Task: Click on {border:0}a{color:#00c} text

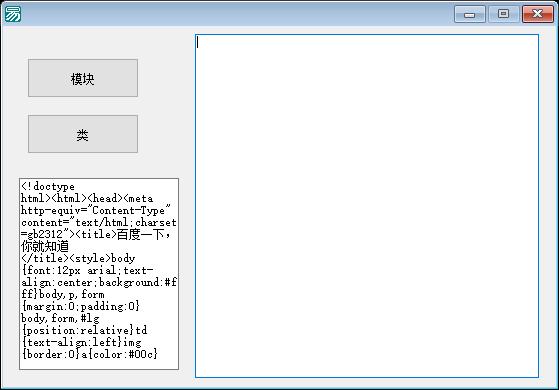Action: (x=89, y=354)
